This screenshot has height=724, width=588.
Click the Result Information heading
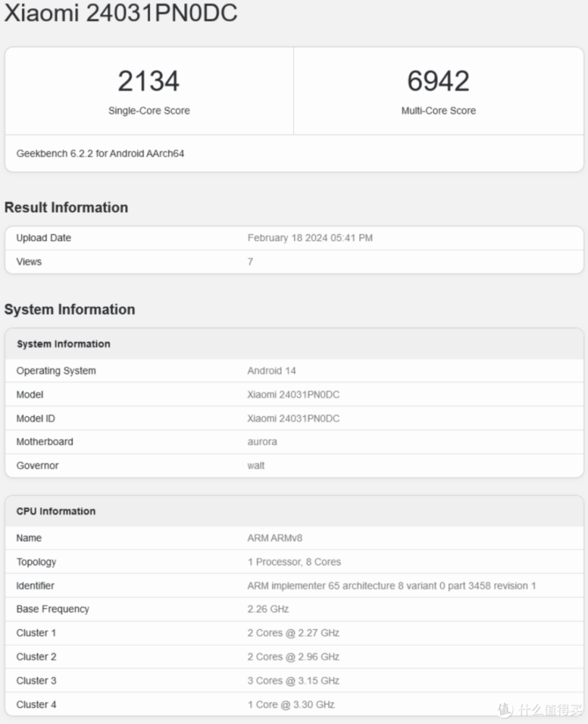point(66,208)
